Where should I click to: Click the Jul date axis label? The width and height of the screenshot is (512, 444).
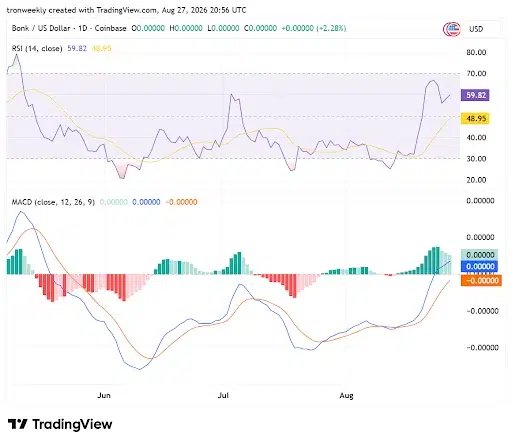tap(223, 395)
